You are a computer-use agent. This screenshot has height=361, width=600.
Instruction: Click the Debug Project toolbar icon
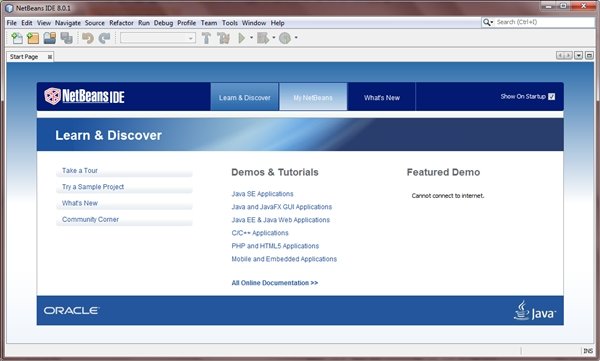tap(263, 38)
